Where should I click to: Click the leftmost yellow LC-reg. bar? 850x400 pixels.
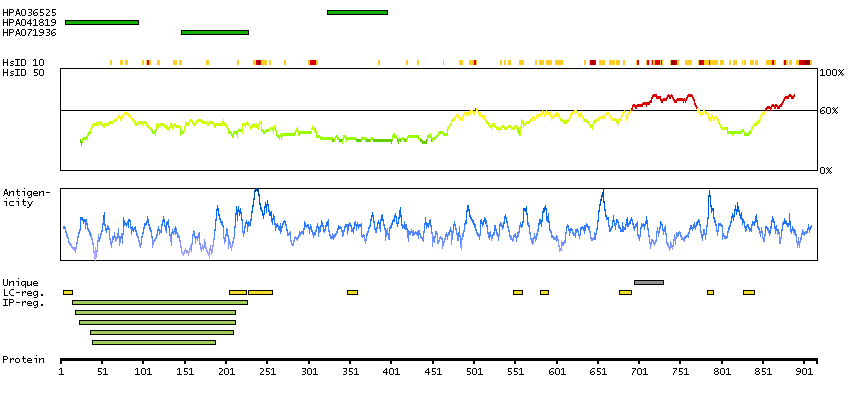tap(68, 292)
